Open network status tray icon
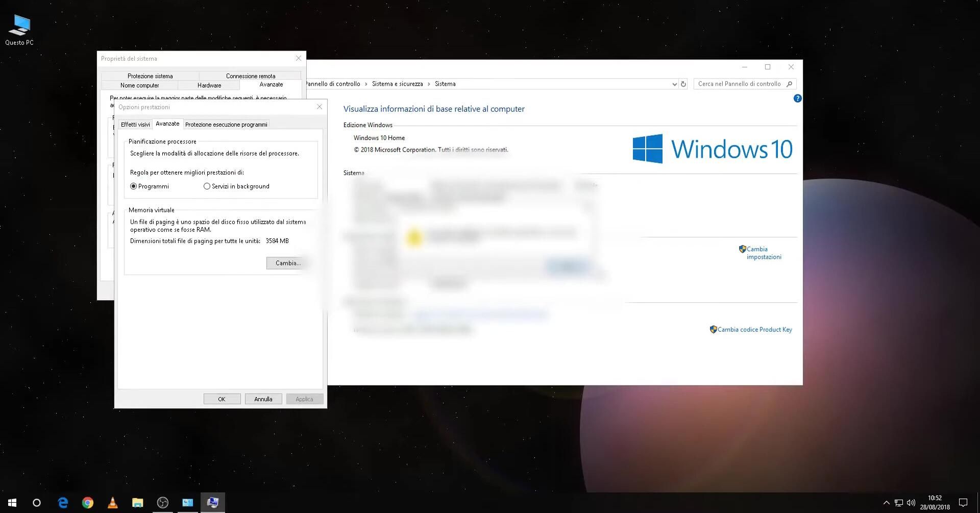This screenshot has width=980, height=513. click(899, 503)
